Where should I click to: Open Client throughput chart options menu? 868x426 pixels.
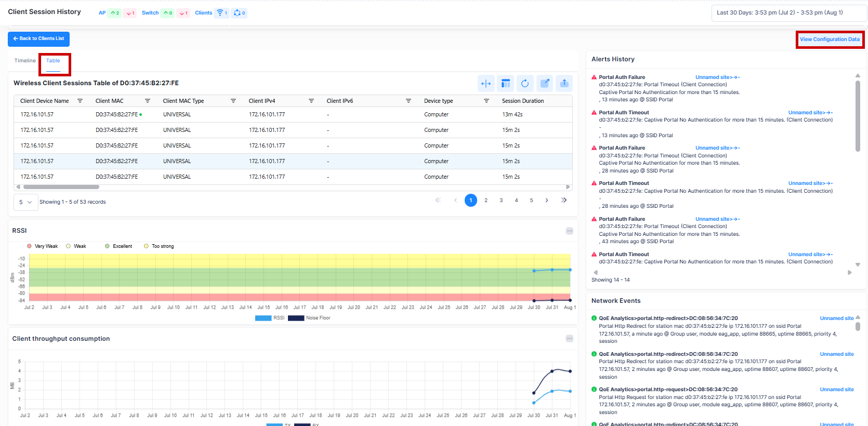[x=569, y=339]
